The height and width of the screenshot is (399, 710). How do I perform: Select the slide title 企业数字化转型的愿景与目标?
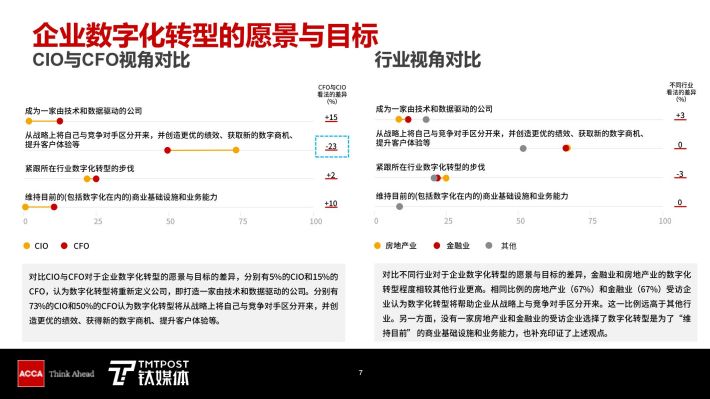[205, 35]
